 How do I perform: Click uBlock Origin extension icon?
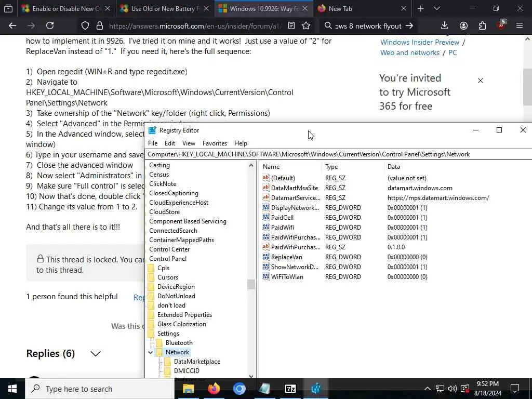click(501, 25)
